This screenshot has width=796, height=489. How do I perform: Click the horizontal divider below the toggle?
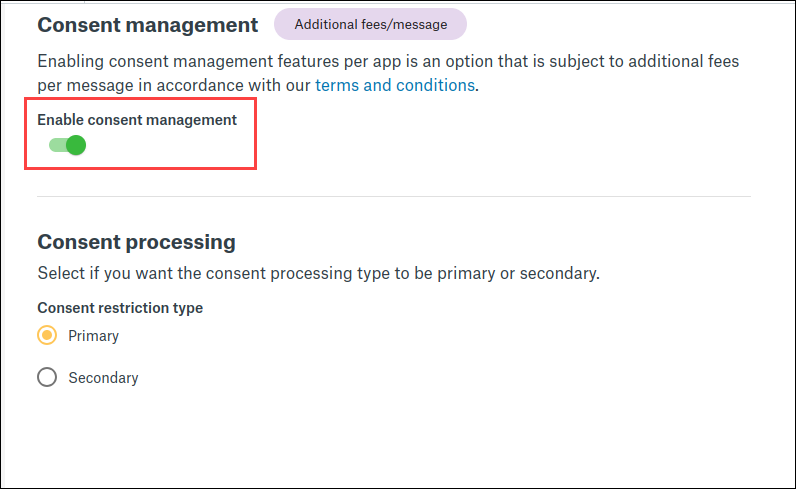click(394, 196)
